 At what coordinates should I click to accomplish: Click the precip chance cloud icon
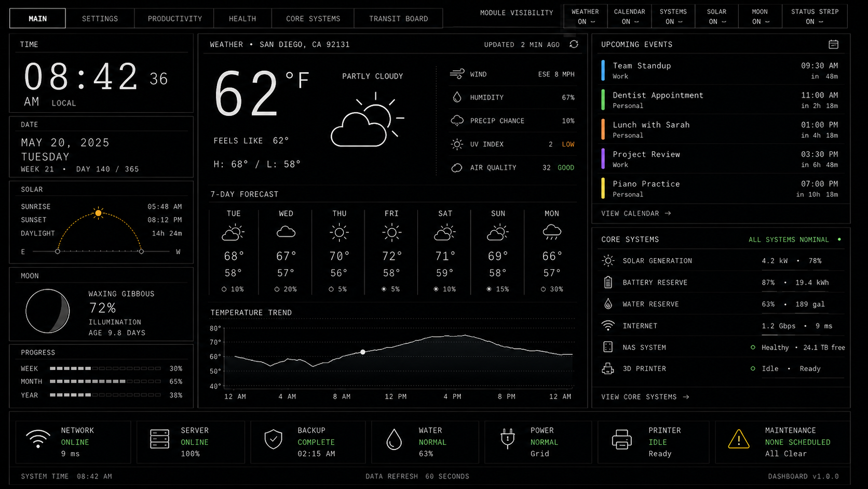pyautogui.click(x=457, y=121)
